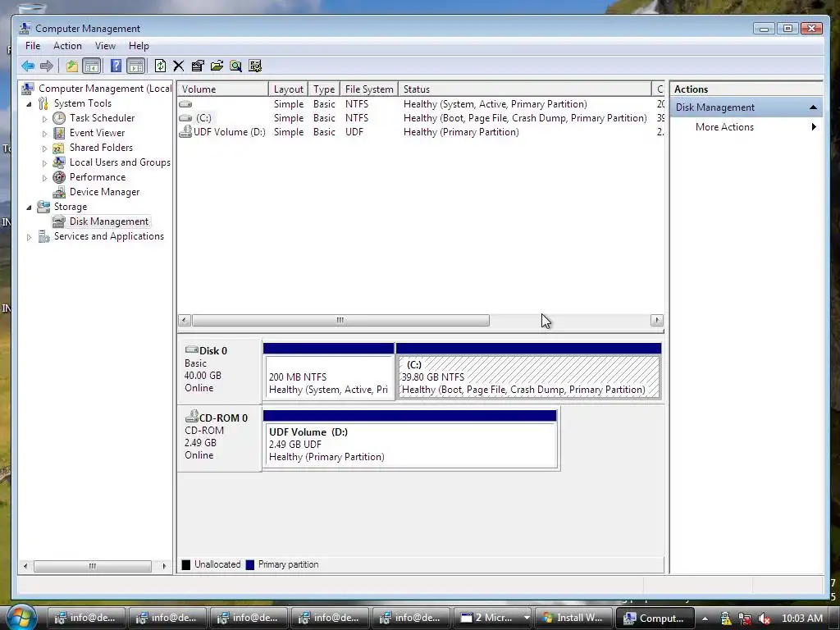Click the Storage node icon
840x630 pixels.
click(x=43, y=207)
